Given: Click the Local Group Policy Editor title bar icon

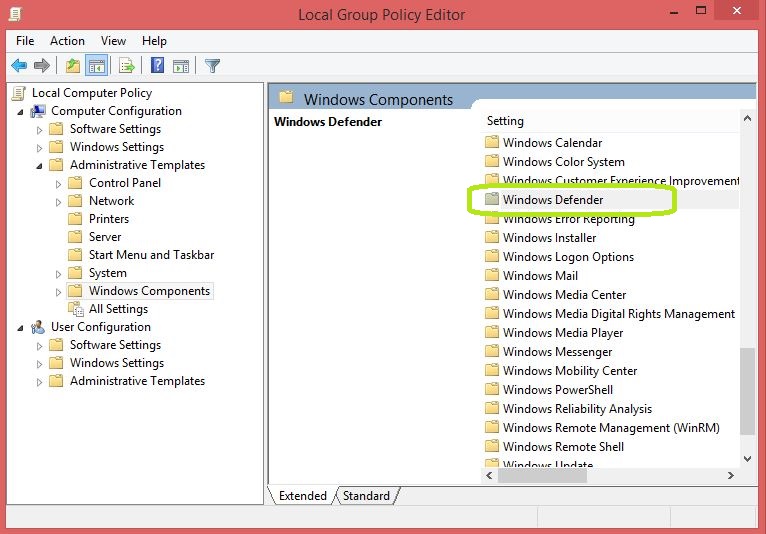Looking at the screenshot, I should point(15,14).
